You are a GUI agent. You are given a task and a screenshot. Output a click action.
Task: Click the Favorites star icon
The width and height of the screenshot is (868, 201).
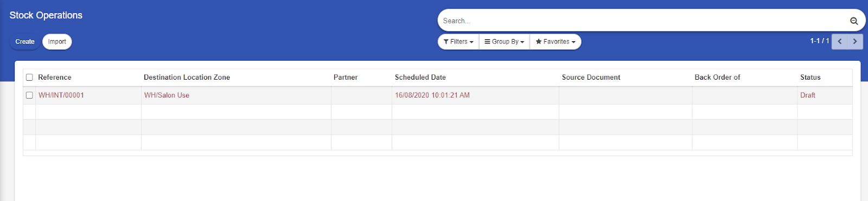point(539,42)
